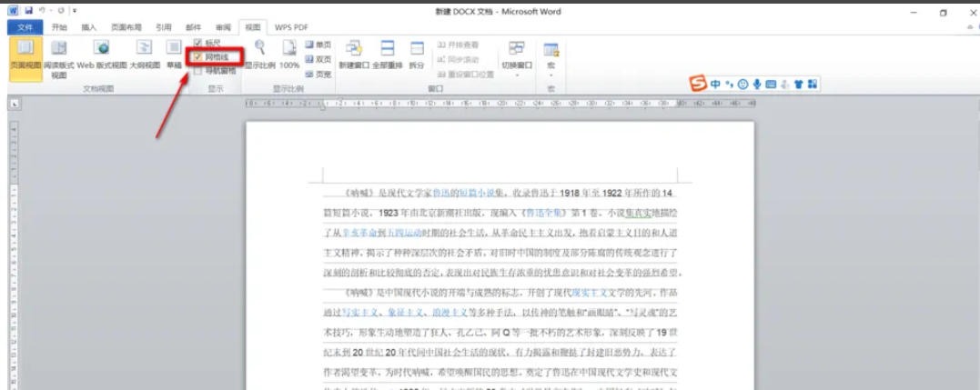Image resolution: width=980 pixels, height=390 pixels.
Task: Switch to Draft (草稿) view
Action: tap(174, 55)
